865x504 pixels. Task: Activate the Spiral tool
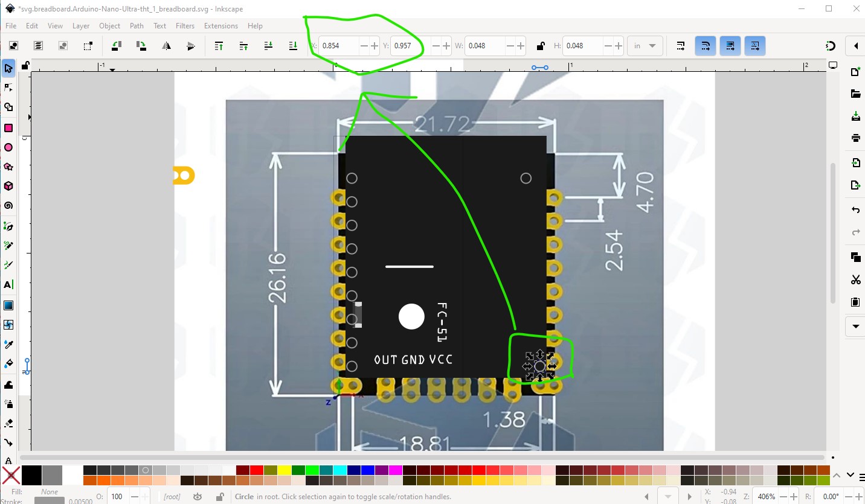click(8, 206)
